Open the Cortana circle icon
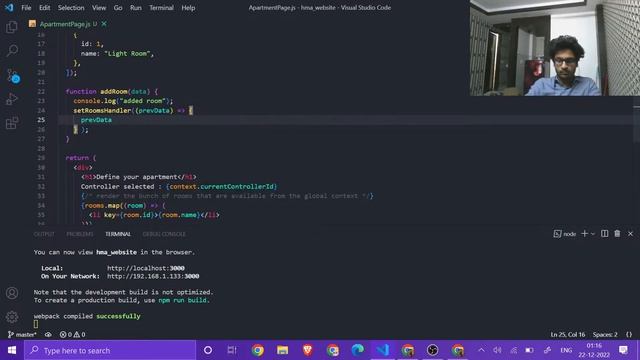The width and height of the screenshot is (640, 360). tap(208, 350)
